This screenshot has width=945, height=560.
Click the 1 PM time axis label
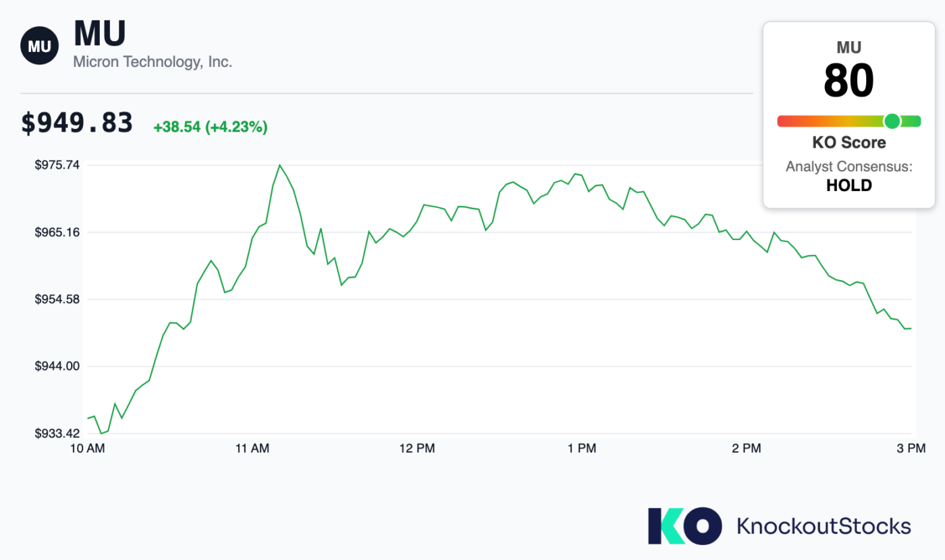[x=581, y=449]
